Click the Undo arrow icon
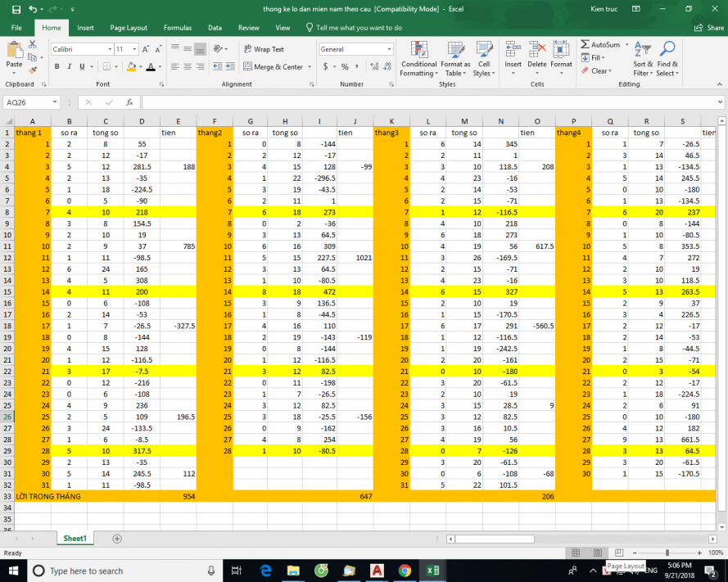728x582 pixels. (33, 9)
